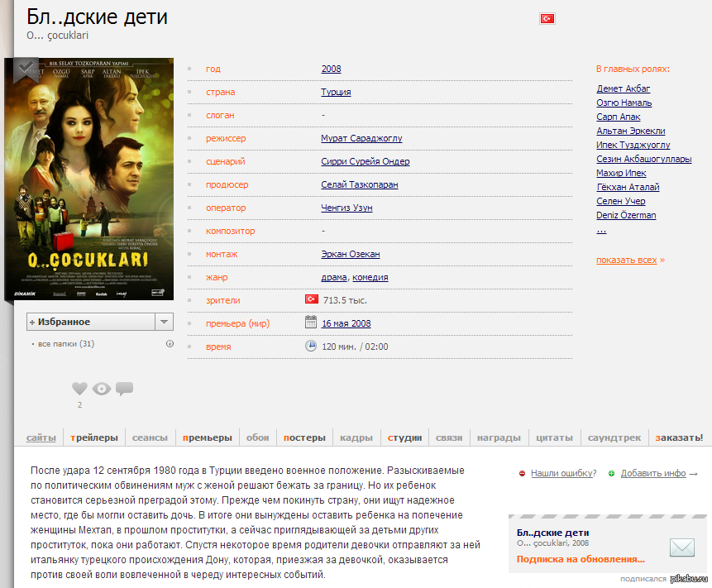Open the цитаты tab

coord(554,437)
